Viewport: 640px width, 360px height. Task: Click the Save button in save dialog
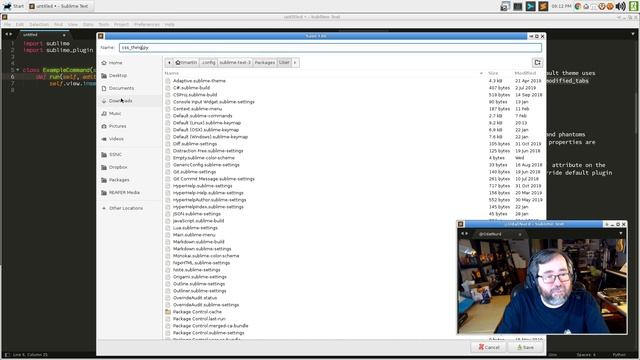pyautogui.click(x=525, y=347)
